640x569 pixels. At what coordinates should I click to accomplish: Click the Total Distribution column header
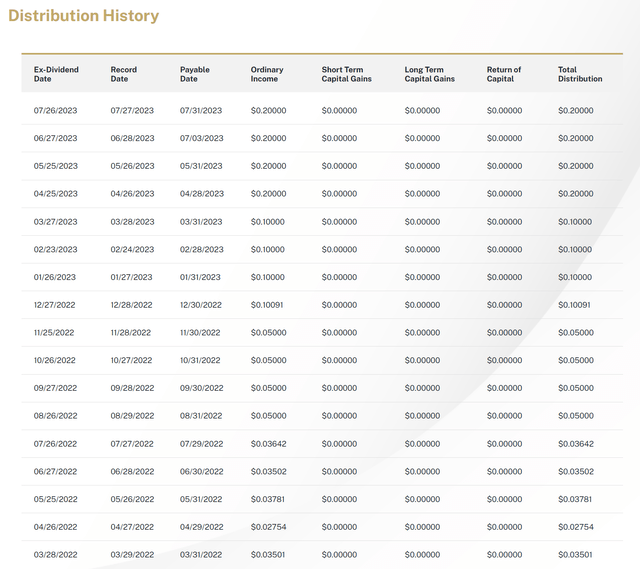[x=580, y=74]
